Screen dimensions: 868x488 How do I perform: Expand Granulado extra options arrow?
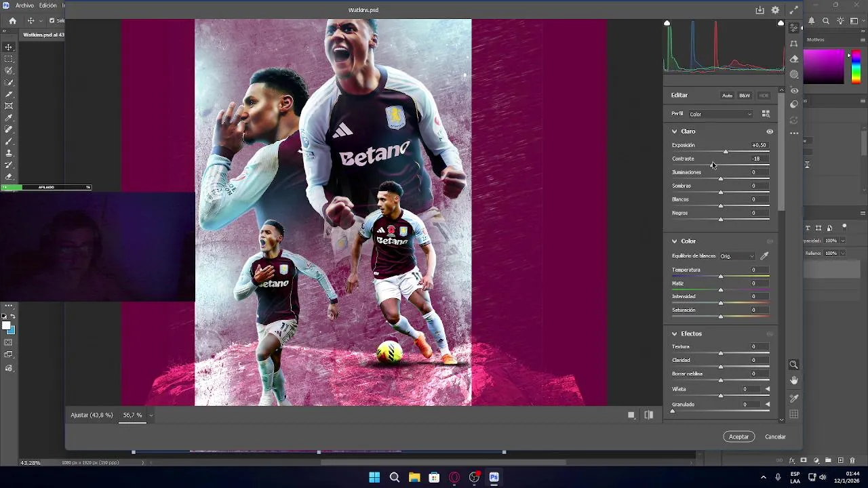tap(768, 405)
